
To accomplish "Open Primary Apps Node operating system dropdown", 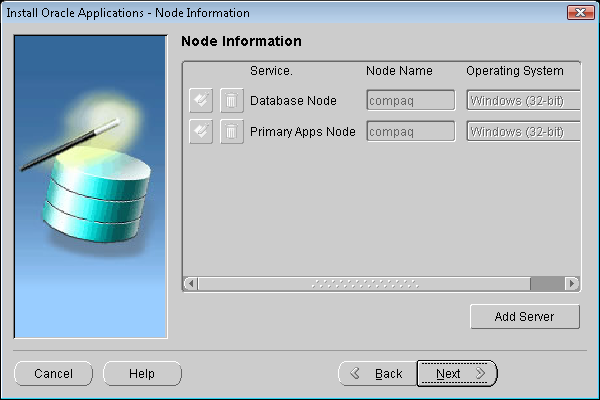I will 523,131.
